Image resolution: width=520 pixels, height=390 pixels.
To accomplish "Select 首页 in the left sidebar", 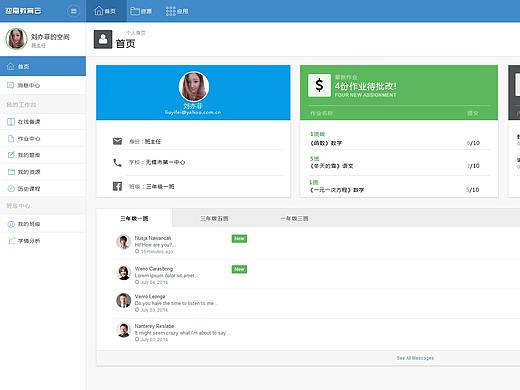I will pos(43,66).
